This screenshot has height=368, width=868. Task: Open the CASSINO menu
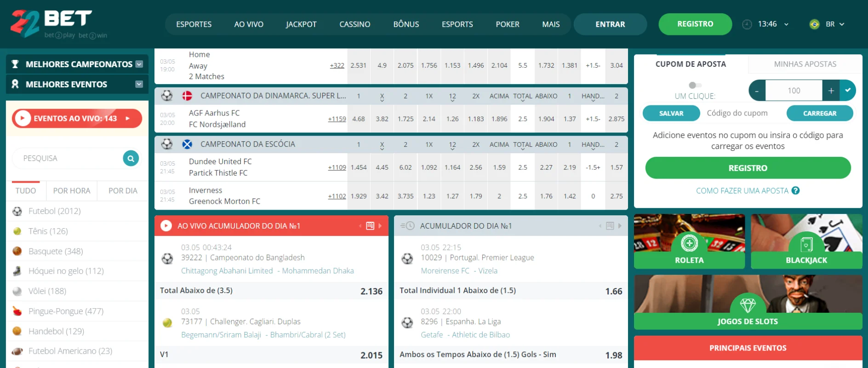coord(355,24)
